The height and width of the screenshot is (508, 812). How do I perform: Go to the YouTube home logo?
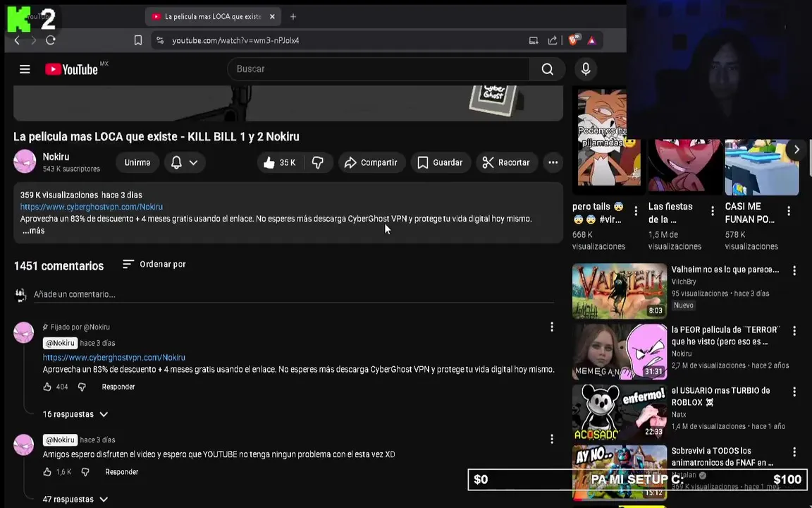tap(71, 69)
